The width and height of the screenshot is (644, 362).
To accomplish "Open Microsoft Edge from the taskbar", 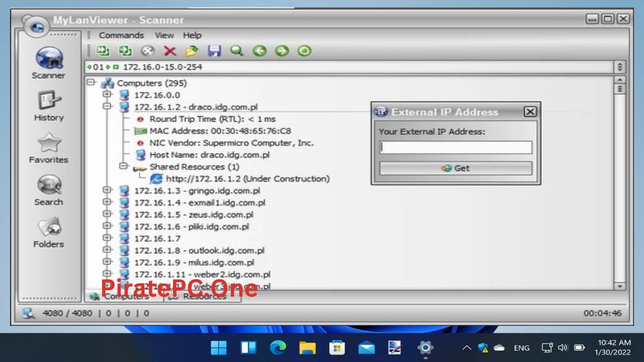I will (x=278, y=347).
